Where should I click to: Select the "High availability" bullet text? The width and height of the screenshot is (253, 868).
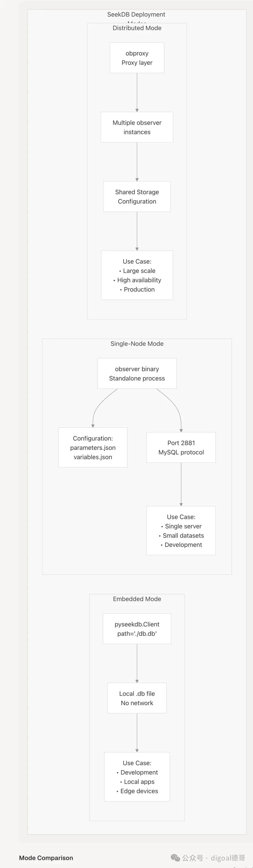coord(139,280)
